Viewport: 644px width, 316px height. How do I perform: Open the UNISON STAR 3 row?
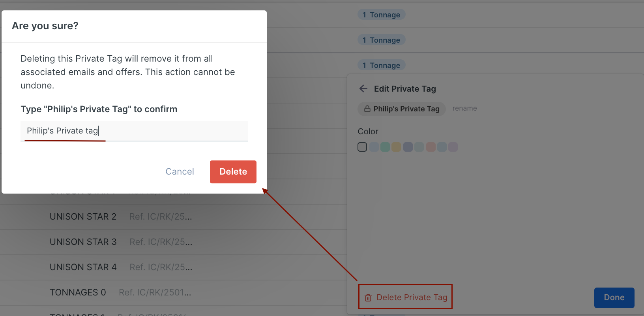(x=83, y=242)
